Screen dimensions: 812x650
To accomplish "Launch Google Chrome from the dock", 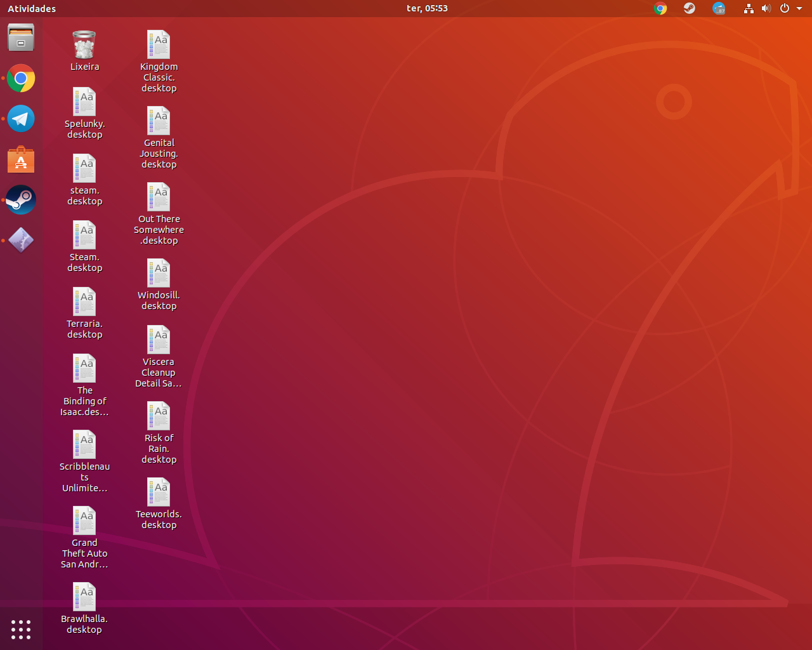I will tap(21, 78).
